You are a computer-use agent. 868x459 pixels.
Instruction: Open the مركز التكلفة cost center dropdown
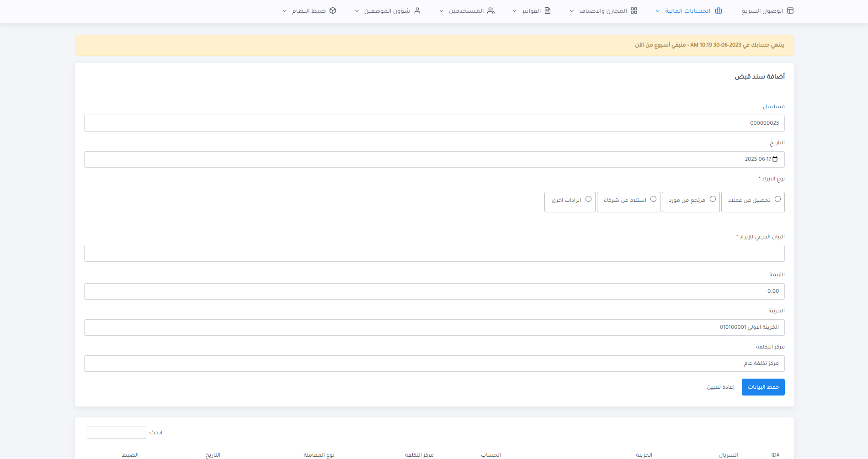[434, 364]
